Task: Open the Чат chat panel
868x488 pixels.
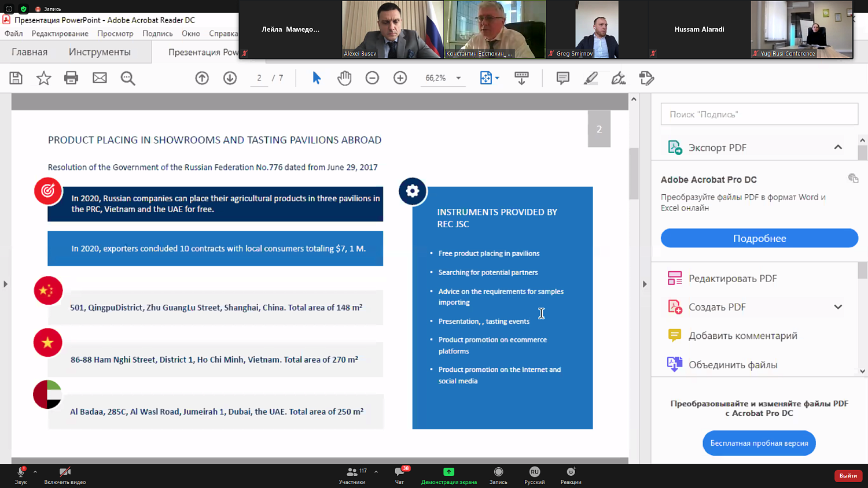Action: [399, 476]
